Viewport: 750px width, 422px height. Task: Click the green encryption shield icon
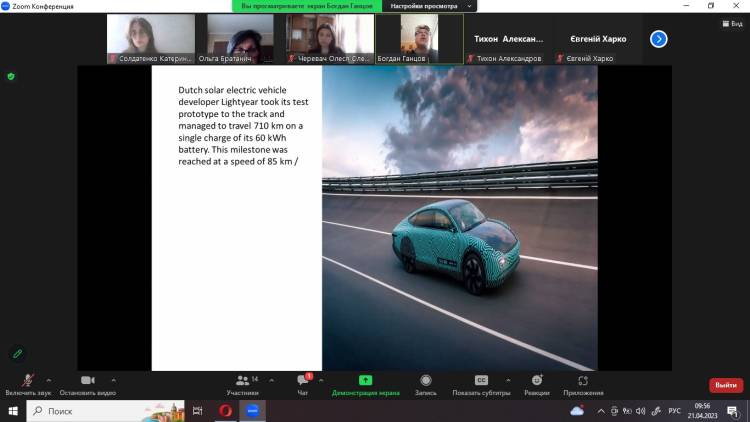coord(11,76)
